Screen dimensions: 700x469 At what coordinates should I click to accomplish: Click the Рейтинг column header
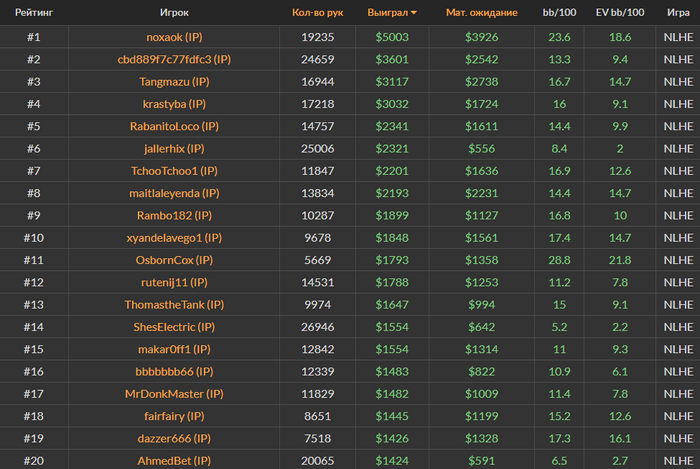tap(34, 12)
